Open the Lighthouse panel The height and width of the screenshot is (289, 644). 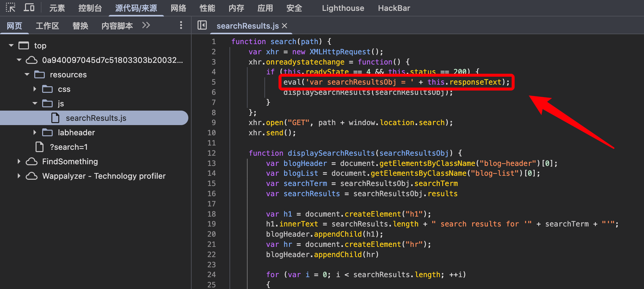pyautogui.click(x=343, y=8)
